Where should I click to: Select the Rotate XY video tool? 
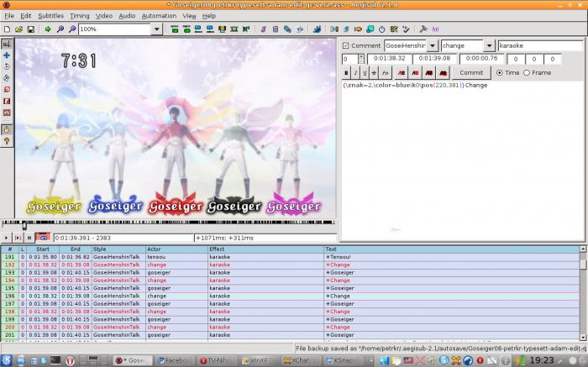point(7,78)
